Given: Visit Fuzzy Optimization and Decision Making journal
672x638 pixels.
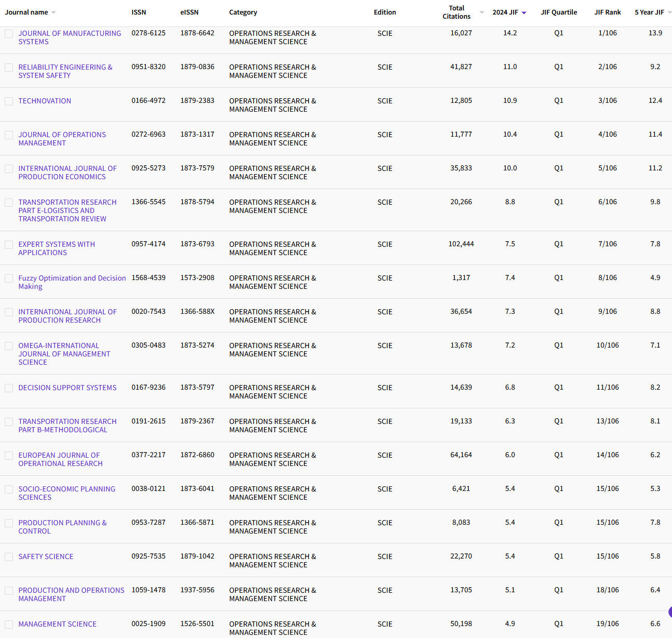Looking at the screenshot, I should (72, 282).
